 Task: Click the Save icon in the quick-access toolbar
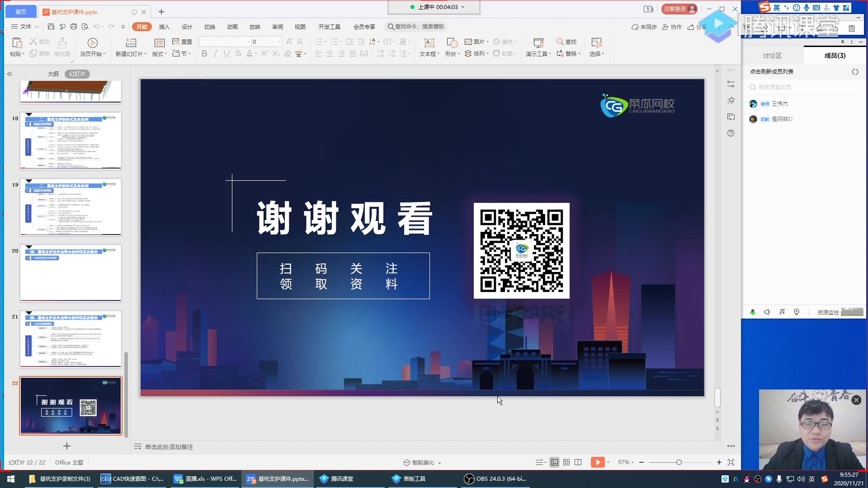(x=51, y=27)
